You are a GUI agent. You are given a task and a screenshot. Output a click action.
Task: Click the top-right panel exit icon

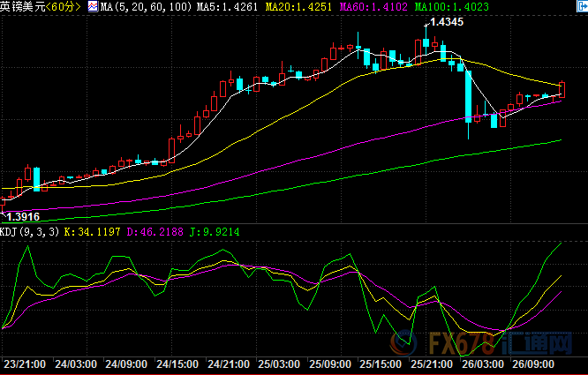pos(583,6)
